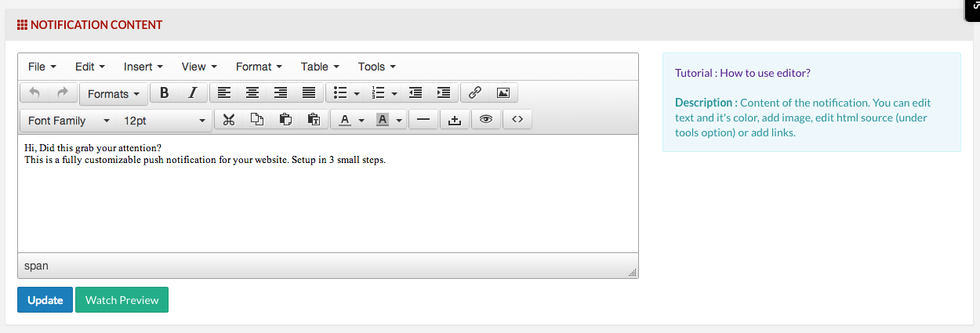
Task: Click the Undo arrow in the editor toolbar
Action: pyautogui.click(x=34, y=93)
